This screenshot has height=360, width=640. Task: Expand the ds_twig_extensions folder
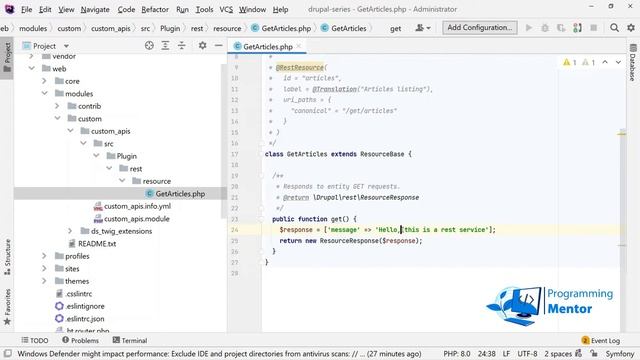click(x=70, y=231)
